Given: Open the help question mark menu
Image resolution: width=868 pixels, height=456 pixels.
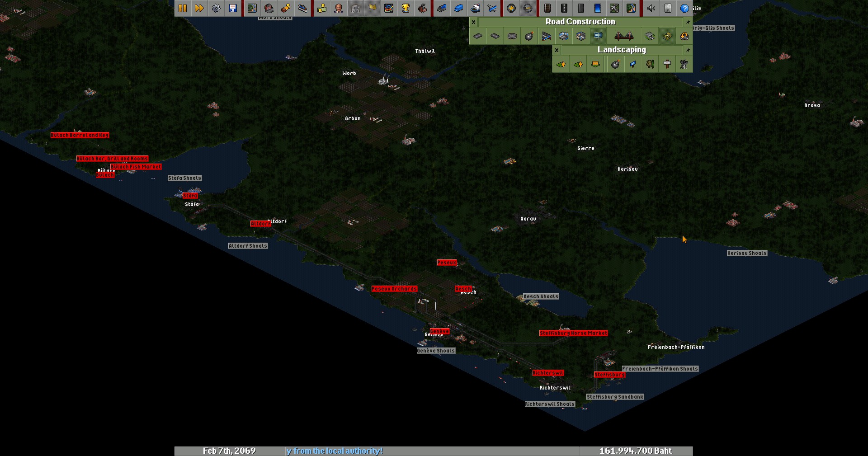Looking at the screenshot, I should pos(684,8).
